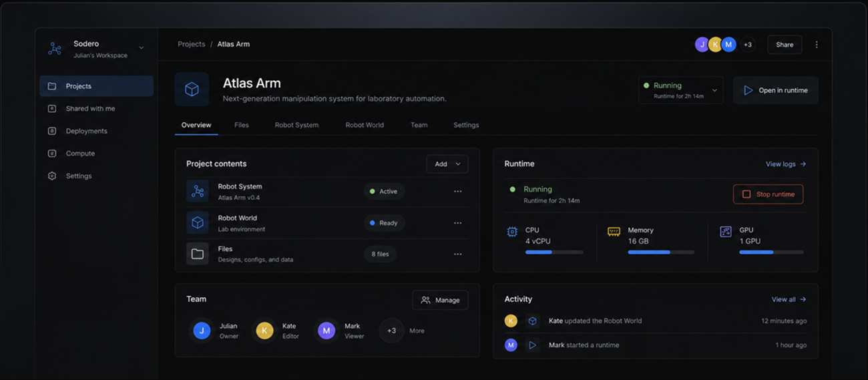Image resolution: width=868 pixels, height=380 pixels.
Task: Open the Robot World row options menu
Action: (457, 223)
